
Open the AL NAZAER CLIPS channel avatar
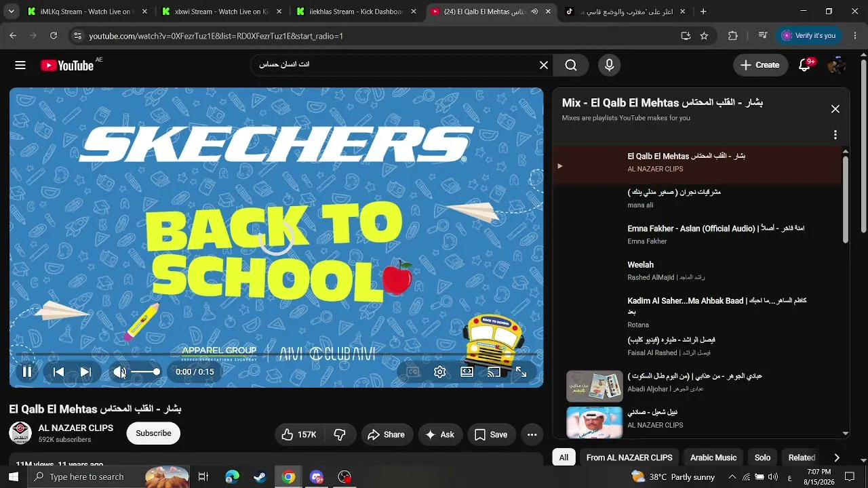(20, 433)
